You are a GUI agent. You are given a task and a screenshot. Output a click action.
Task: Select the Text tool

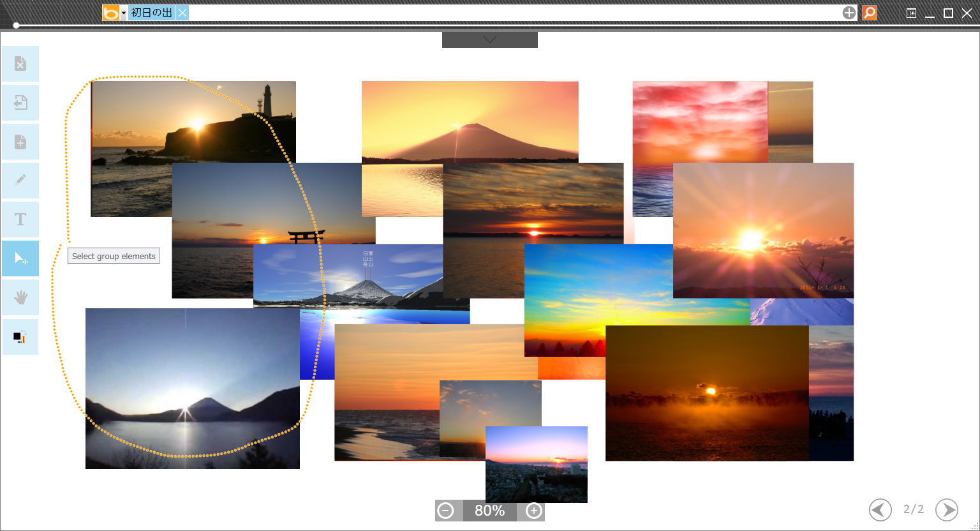click(x=20, y=220)
